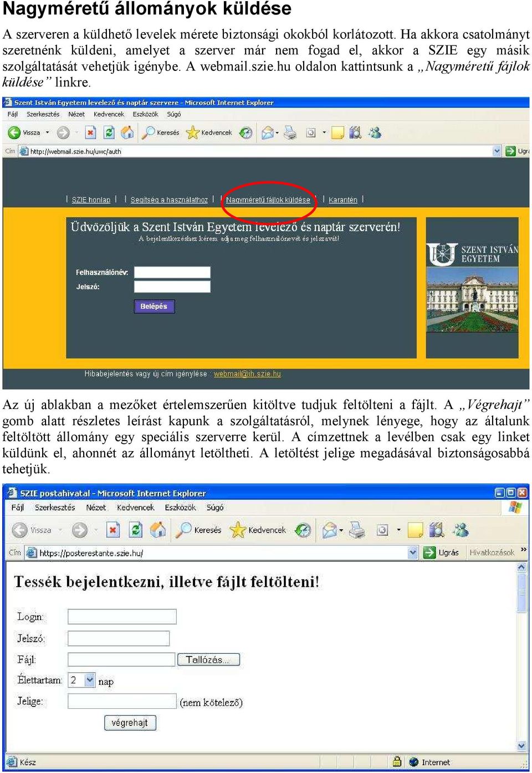Open Nézet menu in postahivatal window
Image resolution: width=532 pixels, height=773 pixels.
click(x=96, y=507)
